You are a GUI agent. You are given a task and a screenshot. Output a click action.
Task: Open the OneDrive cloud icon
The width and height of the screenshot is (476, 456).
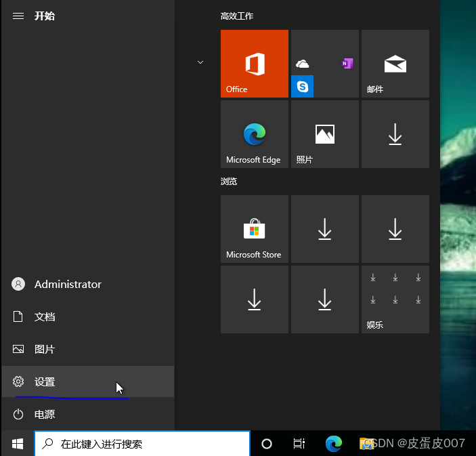click(x=303, y=64)
